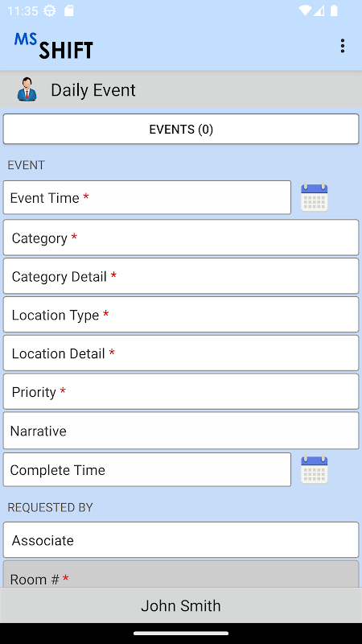Image resolution: width=362 pixels, height=644 pixels.
Task: Focus the Event Time field
Action: (147, 197)
